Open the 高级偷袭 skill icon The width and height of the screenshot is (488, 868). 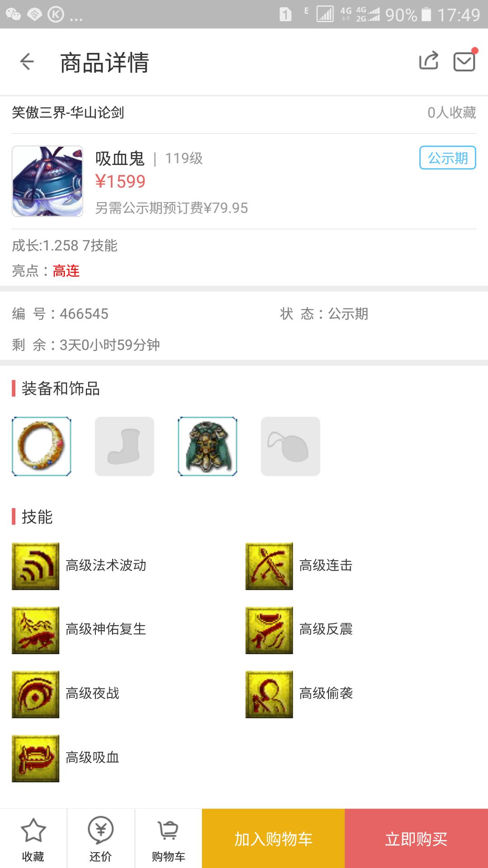tap(269, 694)
